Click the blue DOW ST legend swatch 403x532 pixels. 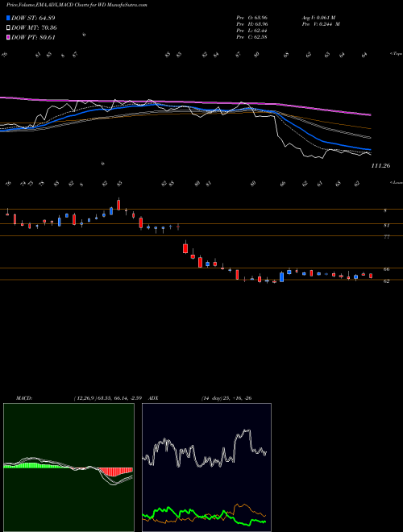tap(8, 18)
